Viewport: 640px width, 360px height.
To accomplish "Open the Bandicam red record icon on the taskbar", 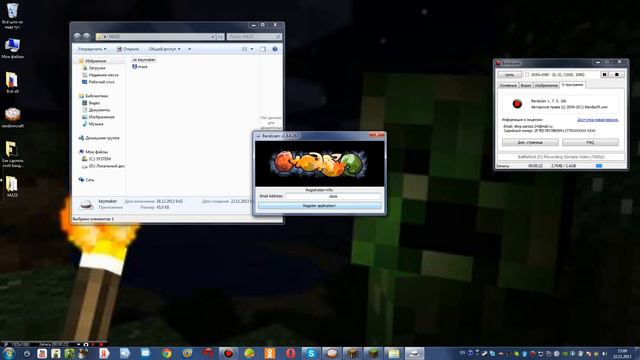I will 228,353.
